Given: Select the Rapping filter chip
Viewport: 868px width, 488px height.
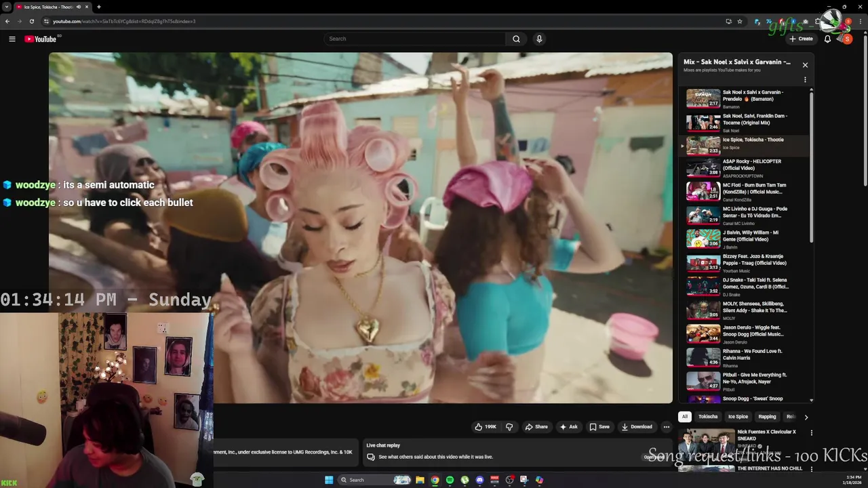Looking at the screenshot, I should coord(767,417).
